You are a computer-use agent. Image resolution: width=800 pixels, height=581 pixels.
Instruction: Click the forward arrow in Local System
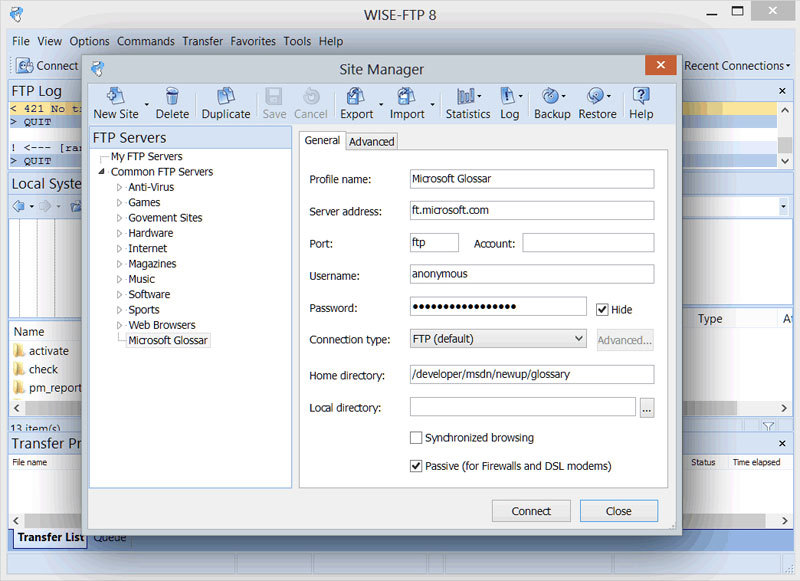click(45, 206)
